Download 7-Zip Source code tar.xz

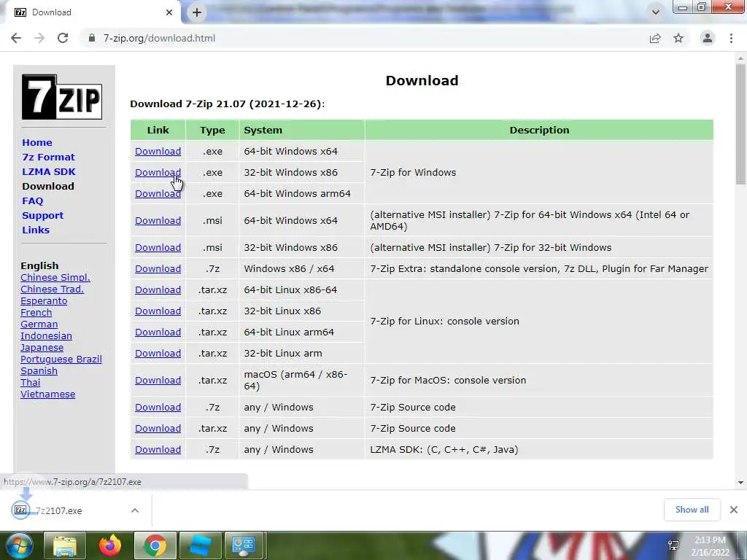pos(158,429)
